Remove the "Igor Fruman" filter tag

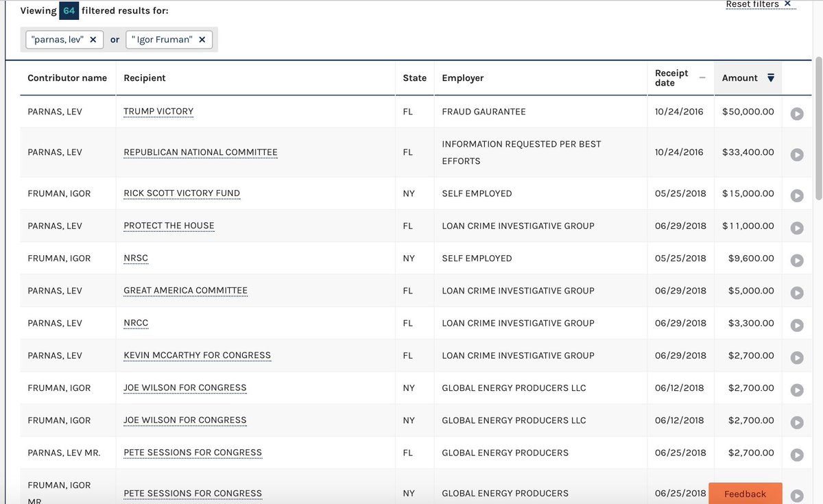202,40
